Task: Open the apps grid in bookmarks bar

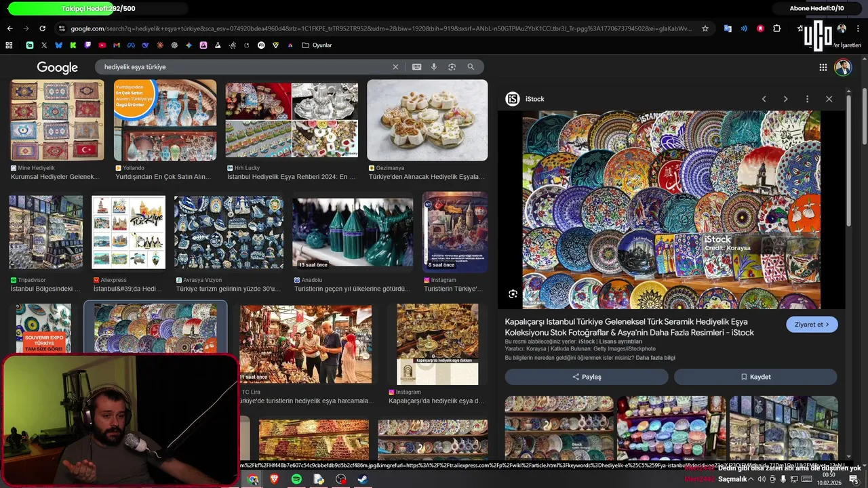Action: coord(9,45)
